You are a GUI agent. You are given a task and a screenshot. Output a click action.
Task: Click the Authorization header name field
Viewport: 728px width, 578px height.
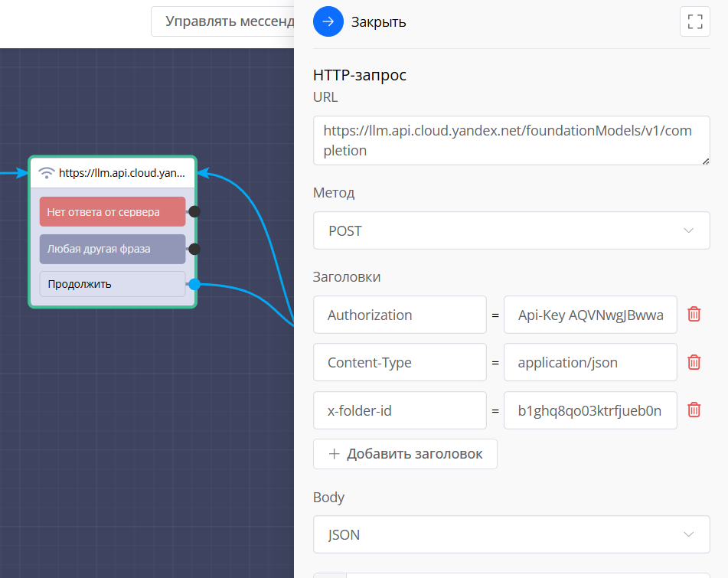(400, 315)
